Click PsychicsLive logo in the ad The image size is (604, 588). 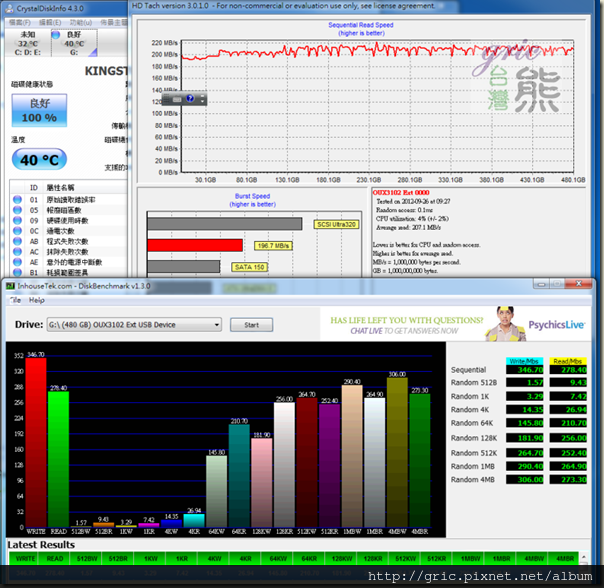coord(556,325)
